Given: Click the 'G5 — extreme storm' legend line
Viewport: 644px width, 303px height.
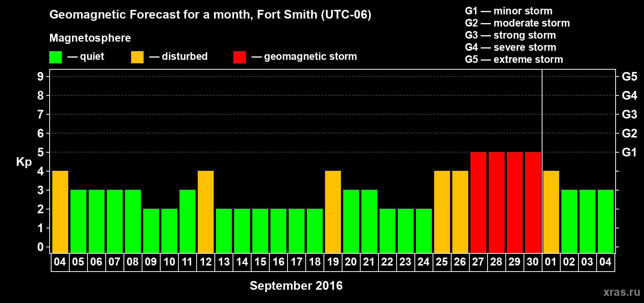Looking at the screenshot, I should click(514, 59).
